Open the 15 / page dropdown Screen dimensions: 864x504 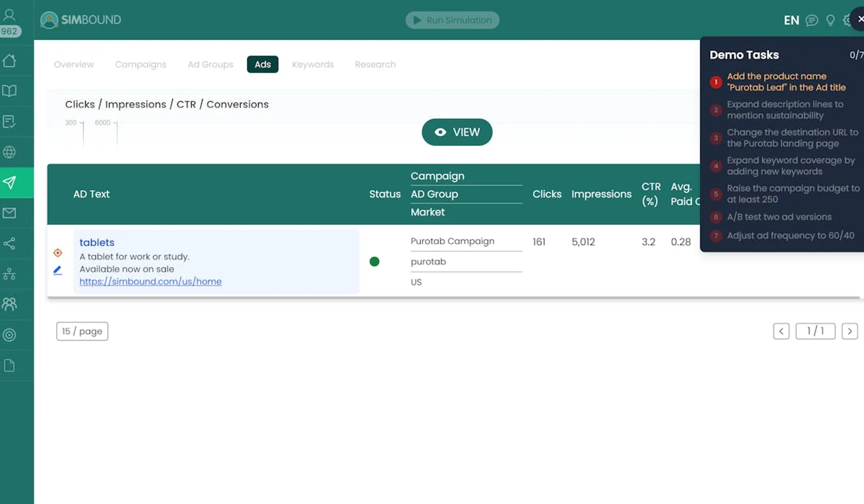click(82, 331)
